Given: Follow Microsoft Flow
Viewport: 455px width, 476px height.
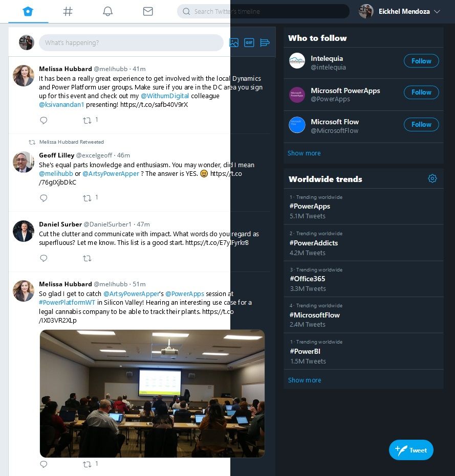Looking at the screenshot, I should (421, 124).
